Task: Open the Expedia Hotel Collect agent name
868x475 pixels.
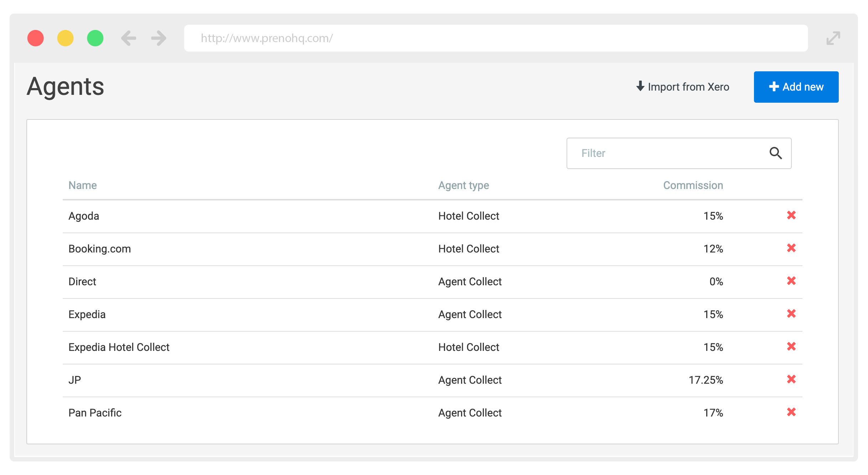Action: point(119,347)
